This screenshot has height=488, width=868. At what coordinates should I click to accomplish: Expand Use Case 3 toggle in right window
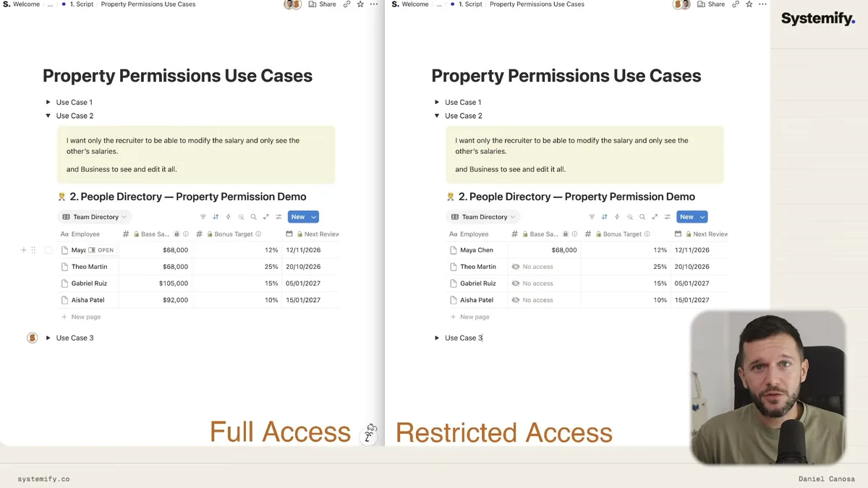(x=437, y=338)
